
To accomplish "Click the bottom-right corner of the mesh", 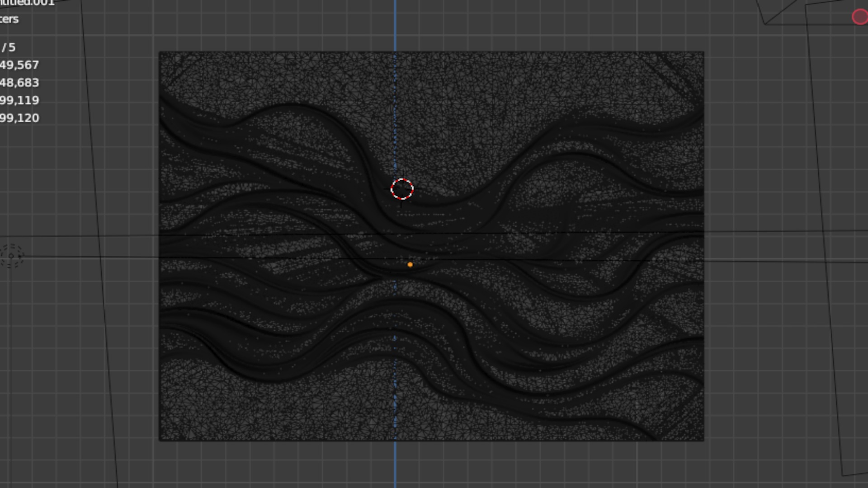I will pos(703,440).
